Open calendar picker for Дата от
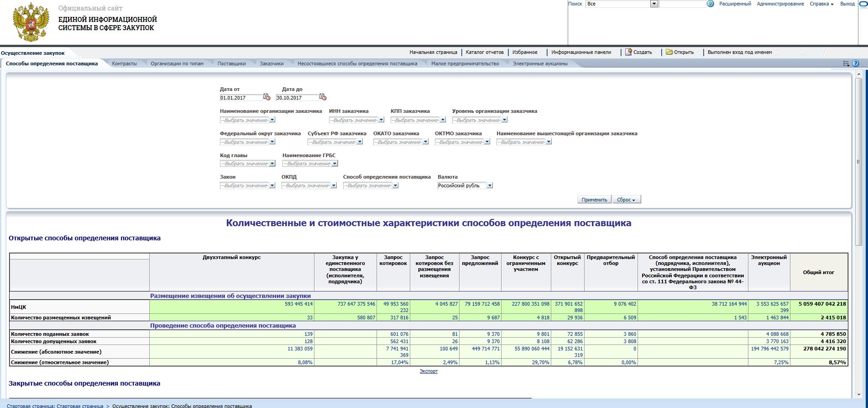This screenshot has height=408, width=868. click(x=267, y=97)
